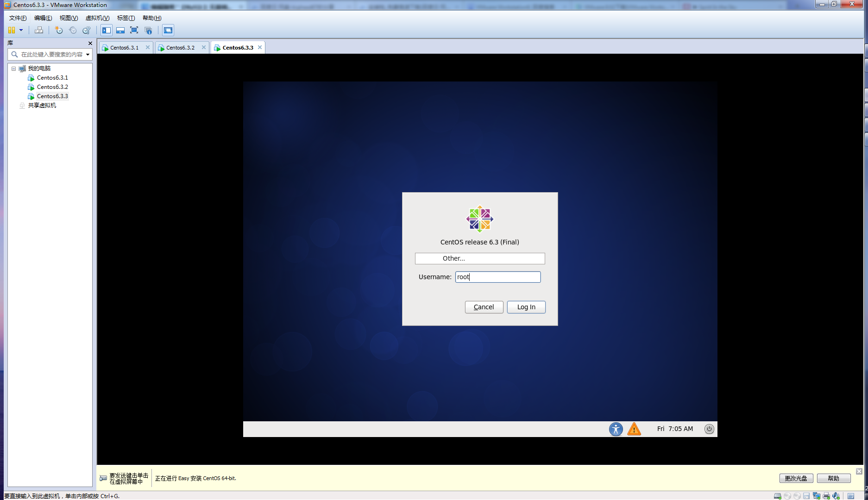868x500 pixels.
Task: Switch to Unity mode
Action: pyautogui.click(x=148, y=30)
